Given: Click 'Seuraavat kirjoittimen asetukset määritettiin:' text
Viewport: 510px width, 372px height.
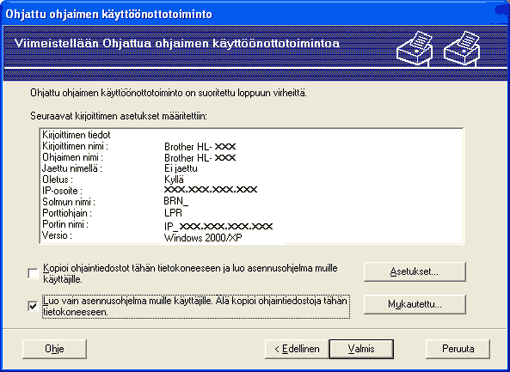Looking at the screenshot, I should 119,116.
